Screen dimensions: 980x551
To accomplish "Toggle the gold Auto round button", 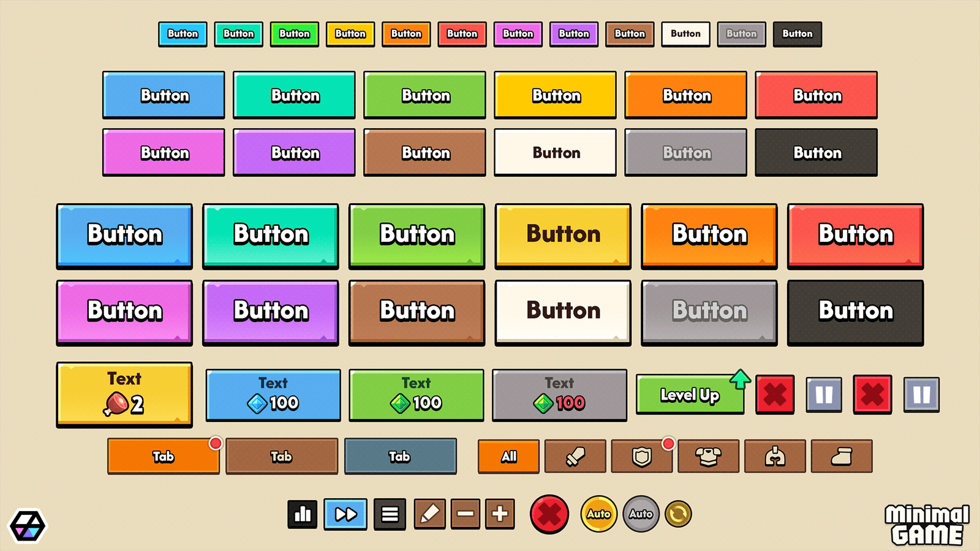I will [x=598, y=514].
